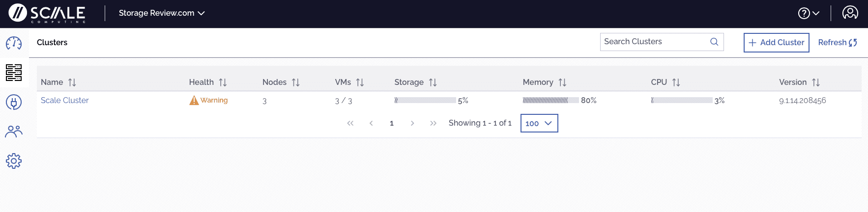Click the Scale Computing logo

pyautogui.click(x=47, y=13)
